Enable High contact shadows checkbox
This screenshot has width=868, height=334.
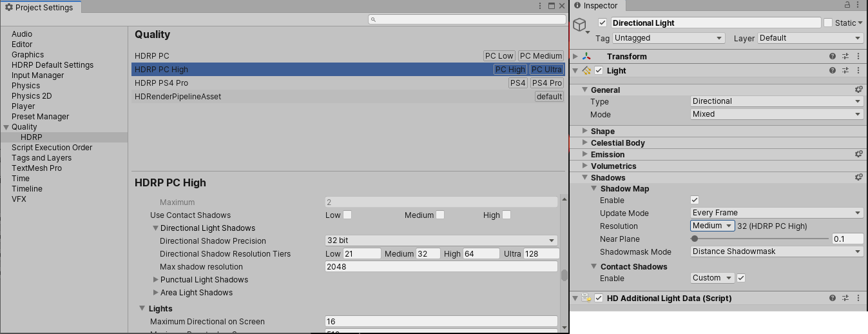click(506, 215)
